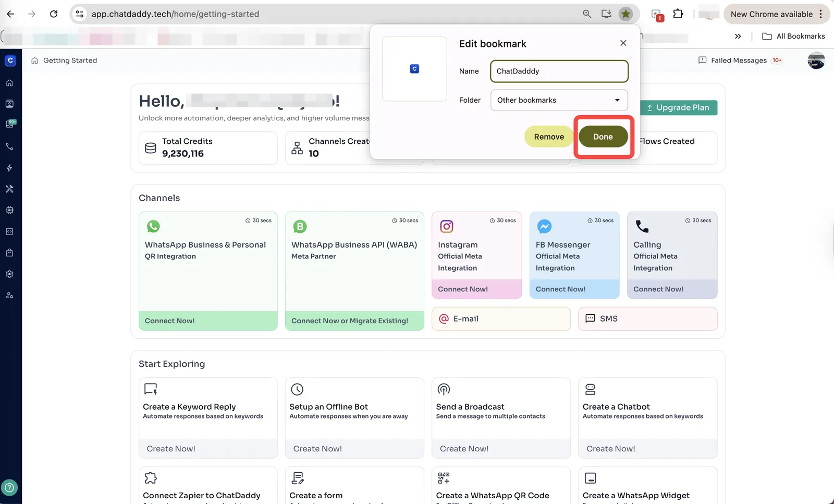
Task: Open the lightning bolt automation sidebar icon
Action: click(9, 168)
